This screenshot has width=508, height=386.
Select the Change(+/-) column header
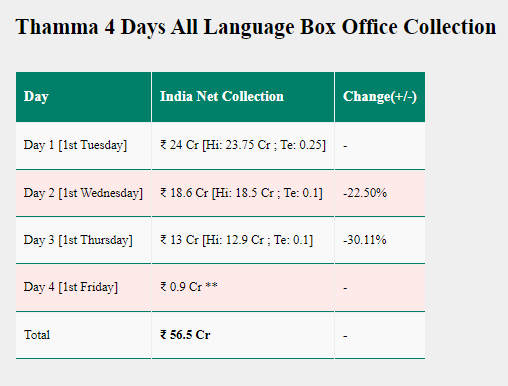[380, 97]
